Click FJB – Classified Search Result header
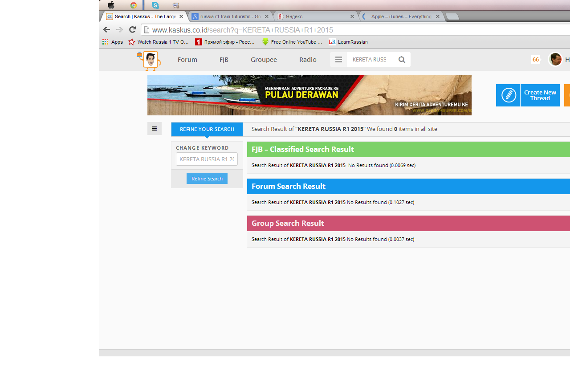570x392 pixels. [x=408, y=149]
